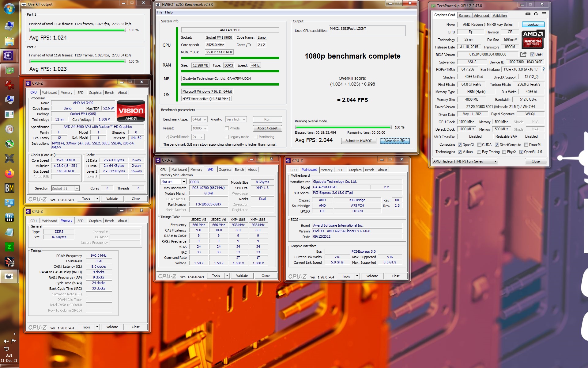
Task: Click the Overkill Part 1 progress bar
Action: 77,30
